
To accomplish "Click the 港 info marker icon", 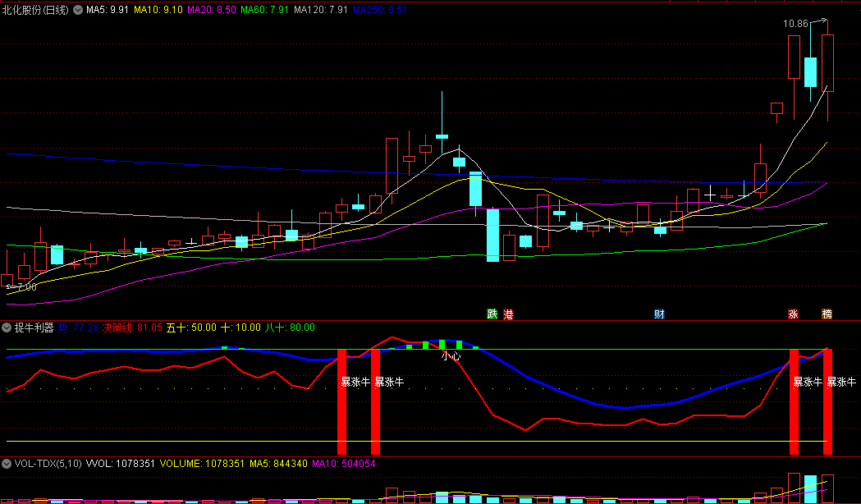I will point(508,314).
